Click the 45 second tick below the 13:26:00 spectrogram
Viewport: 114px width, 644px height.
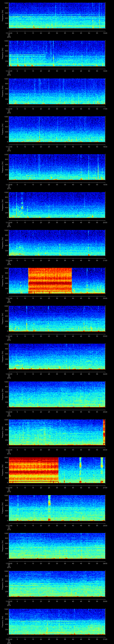click(81, 487)
